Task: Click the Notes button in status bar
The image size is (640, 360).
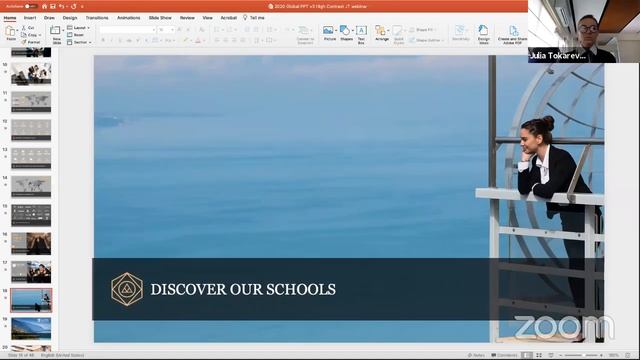Action: (476, 356)
